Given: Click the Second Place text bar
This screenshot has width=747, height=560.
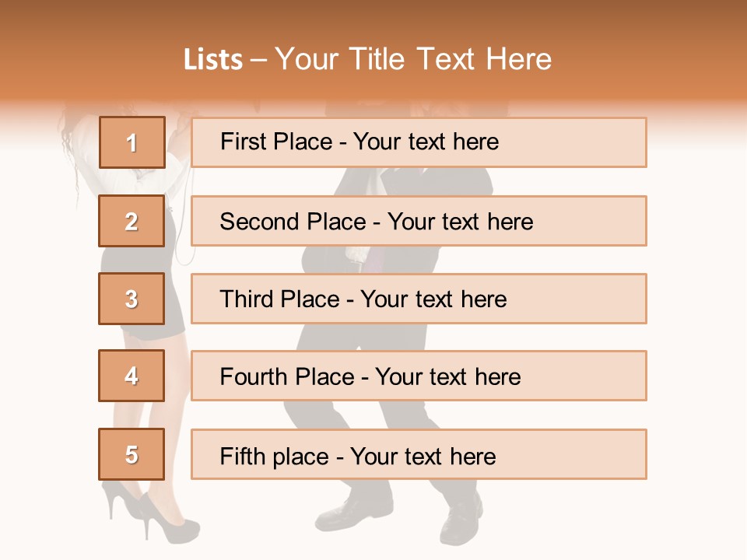Looking at the screenshot, I should tap(419, 221).
